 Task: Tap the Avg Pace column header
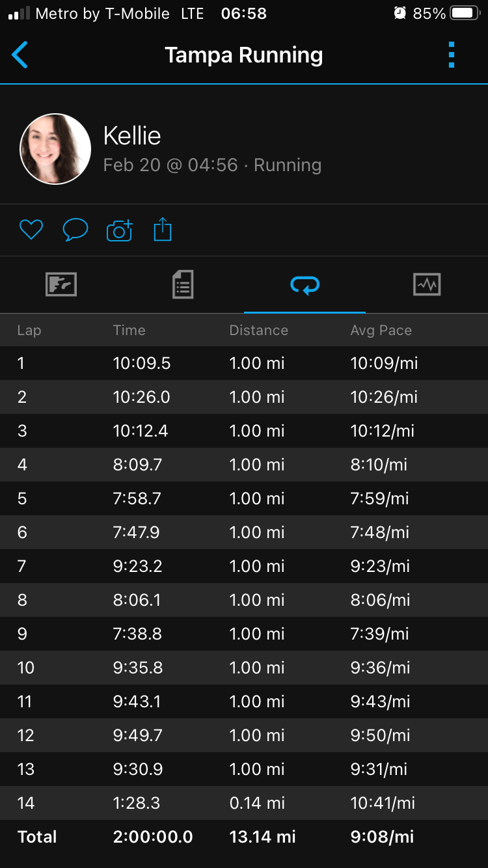381,331
